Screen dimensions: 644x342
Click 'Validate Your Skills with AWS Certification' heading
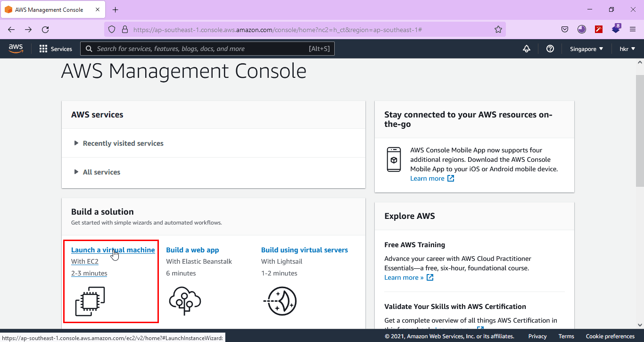455,307
